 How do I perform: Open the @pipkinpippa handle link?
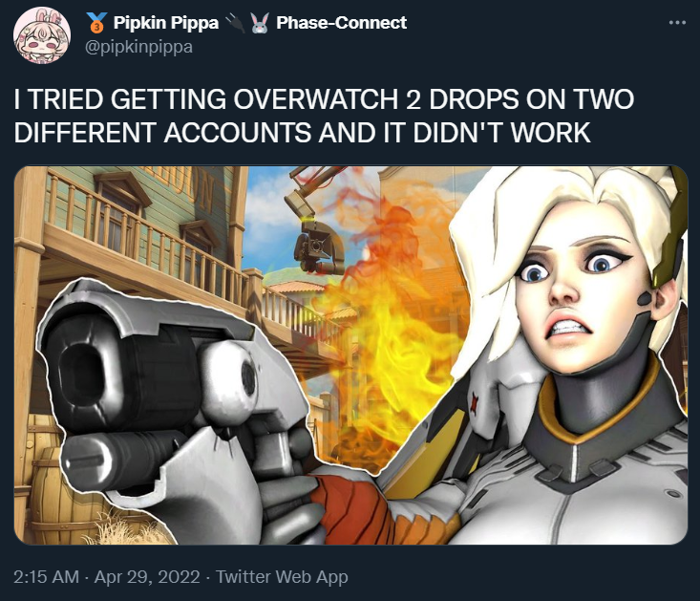(138, 47)
